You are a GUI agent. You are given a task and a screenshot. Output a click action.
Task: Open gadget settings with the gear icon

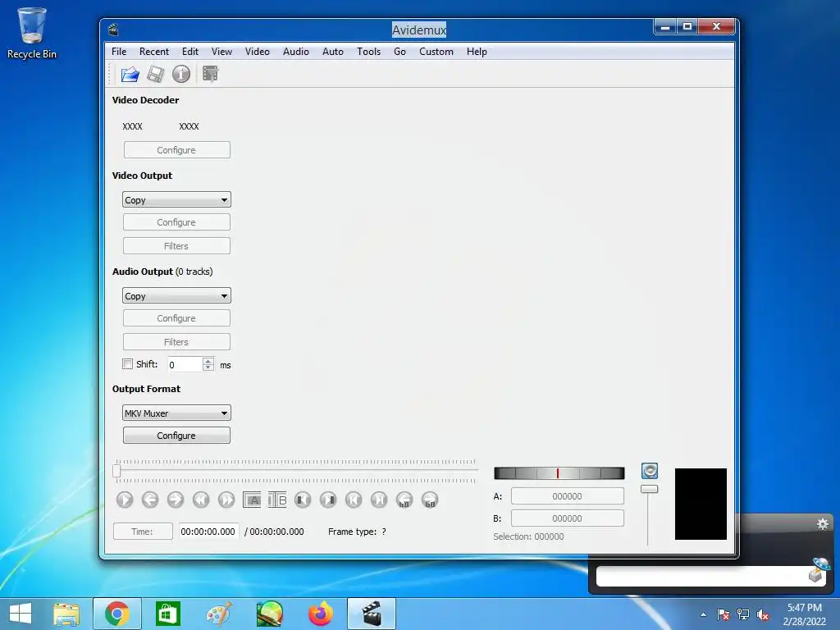click(x=823, y=524)
